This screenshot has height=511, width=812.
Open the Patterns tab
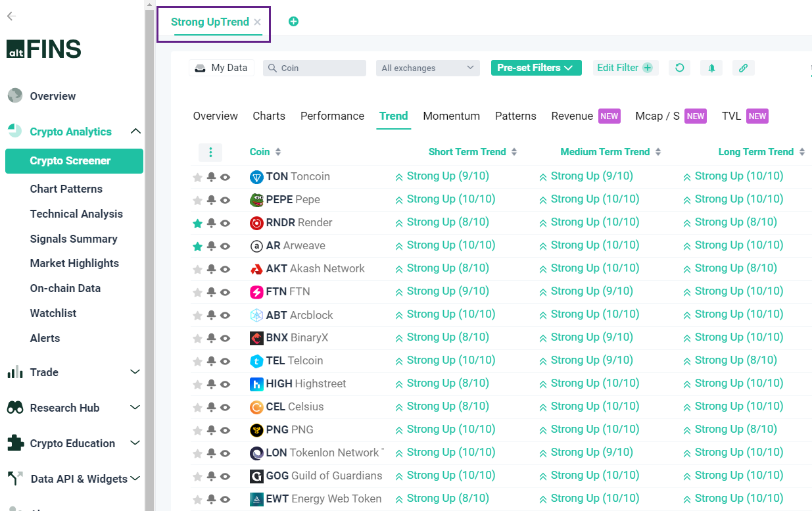pos(515,116)
